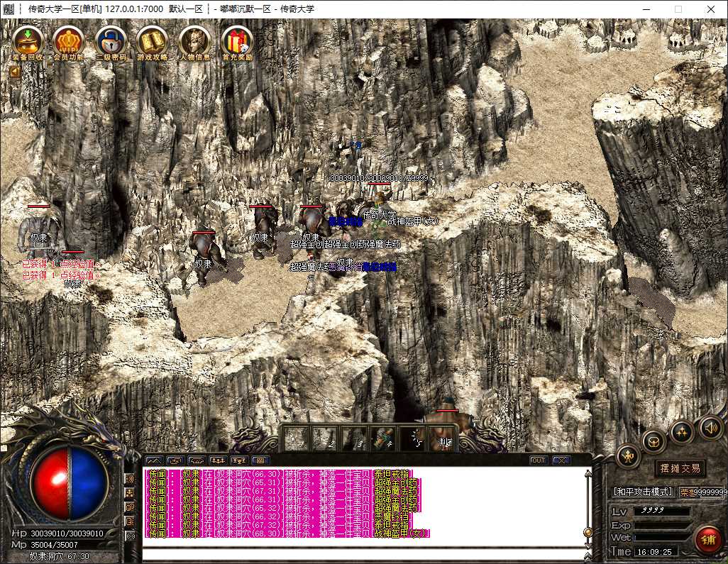The height and width of the screenshot is (564, 728).
Task: Close the game window
Action: tap(711, 9)
